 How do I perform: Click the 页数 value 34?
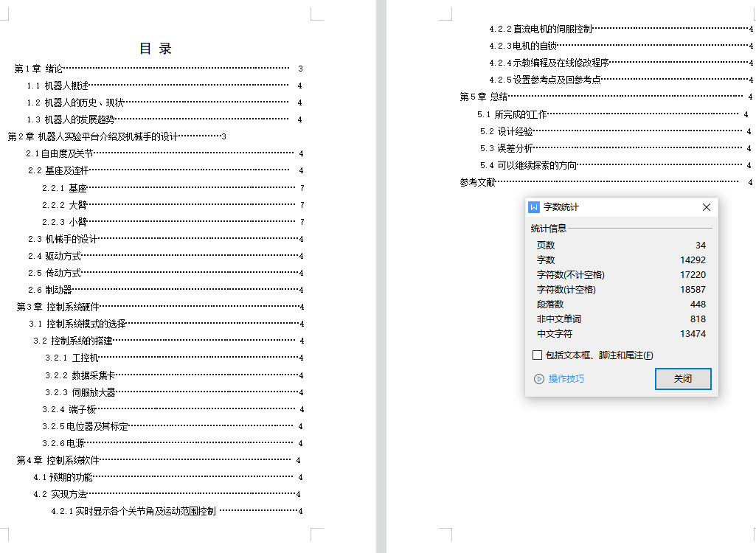(701, 246)
